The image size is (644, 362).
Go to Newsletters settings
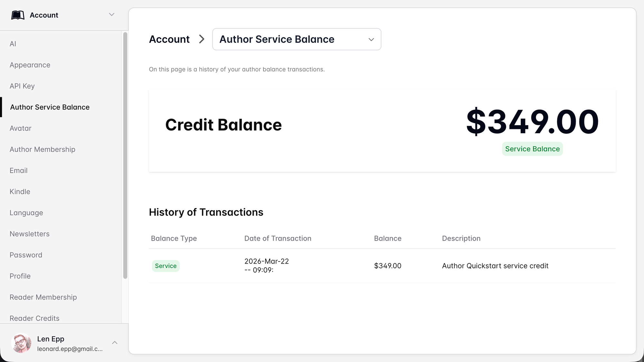30,234
